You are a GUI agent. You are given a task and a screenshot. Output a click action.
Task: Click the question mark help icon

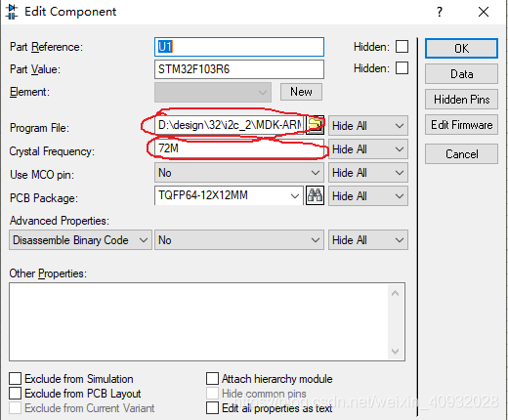coord(440,12)
